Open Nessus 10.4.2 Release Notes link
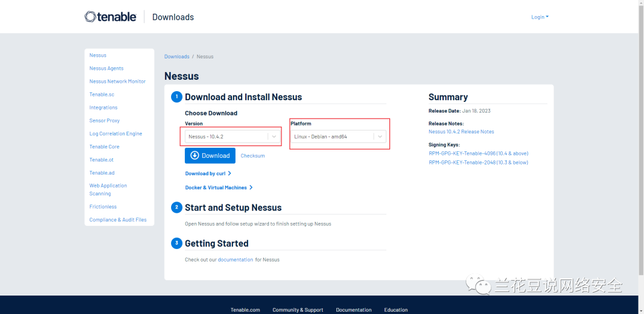Viewport: 644px width, 314px height. click(461, 132)
